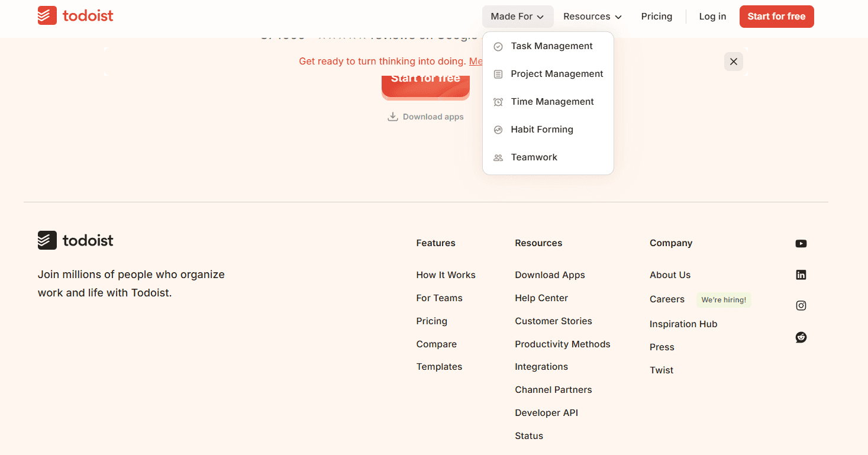
Task: Collapse the Made For dropdown
Action: click(518, 17)
